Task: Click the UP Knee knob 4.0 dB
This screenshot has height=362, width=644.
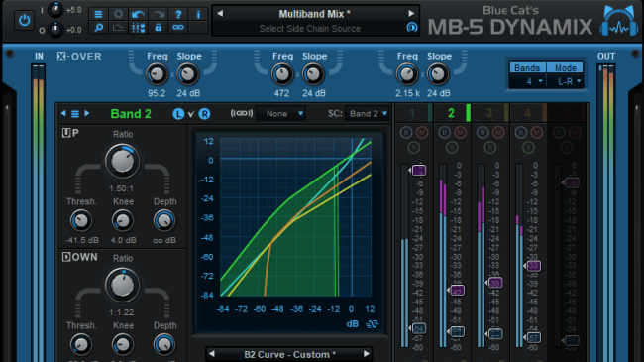Action: (x=123, y=221)
